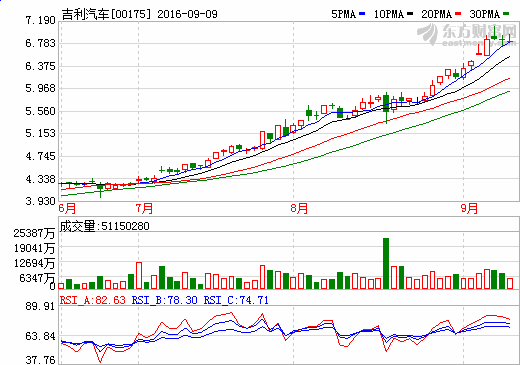
Task: Click the 89.91 RSI axis label
Action: 40,306
